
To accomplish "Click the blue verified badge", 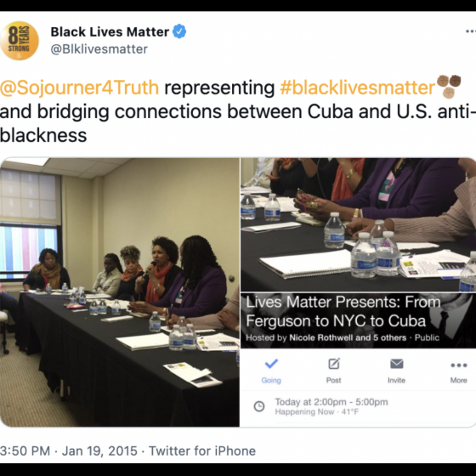I will (x=179, y=31).
